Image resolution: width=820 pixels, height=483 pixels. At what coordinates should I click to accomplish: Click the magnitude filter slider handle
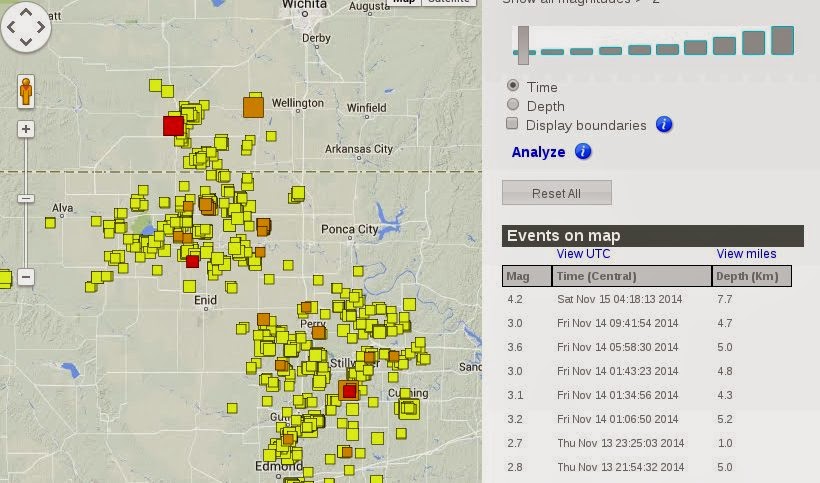pos(523,45)
